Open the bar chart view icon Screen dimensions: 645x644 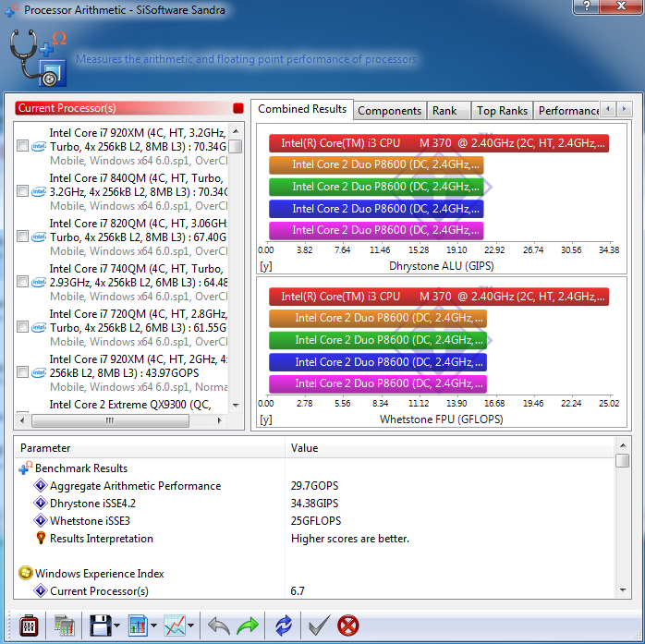pos(138,626)
